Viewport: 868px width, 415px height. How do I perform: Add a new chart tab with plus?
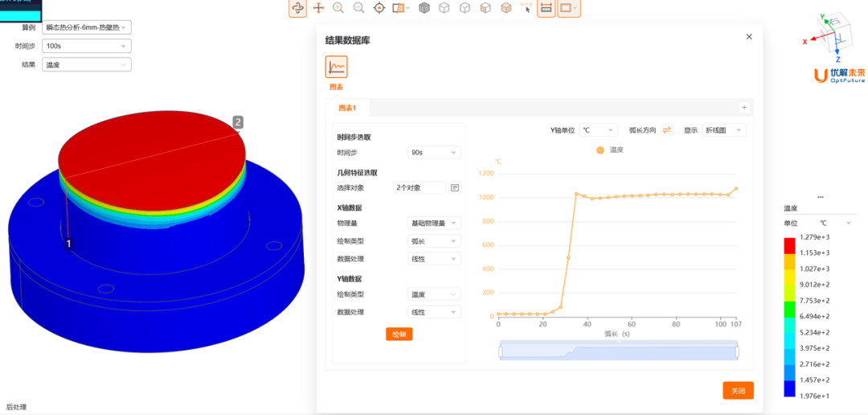tap(744, 108)
